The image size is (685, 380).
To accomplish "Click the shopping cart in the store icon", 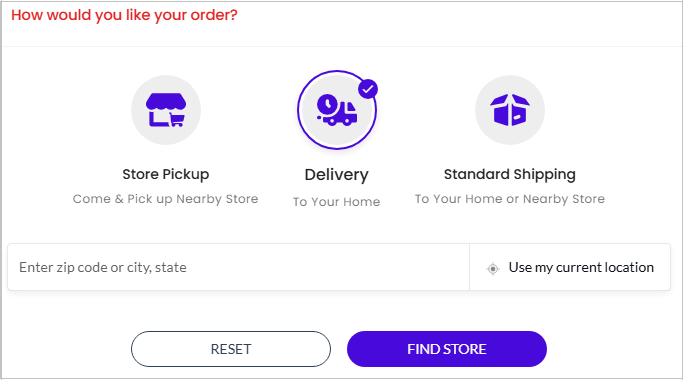I will pyautogui.click(x=176, y=120).
